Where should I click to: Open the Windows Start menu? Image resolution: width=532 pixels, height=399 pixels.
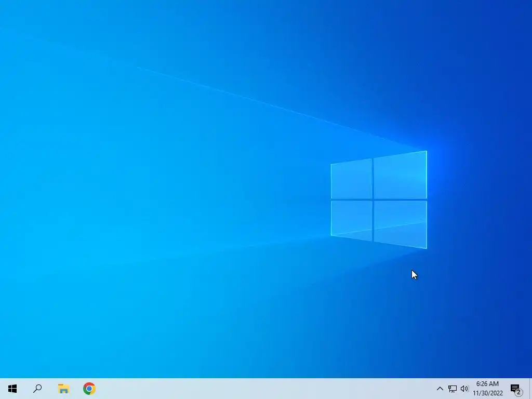(x=12, y=389)
